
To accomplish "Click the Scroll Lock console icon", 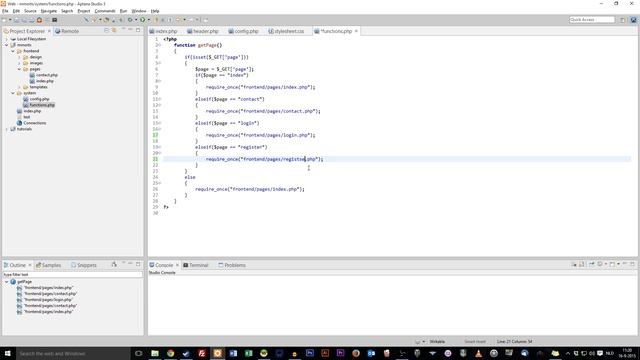I will tap(582, 264).
